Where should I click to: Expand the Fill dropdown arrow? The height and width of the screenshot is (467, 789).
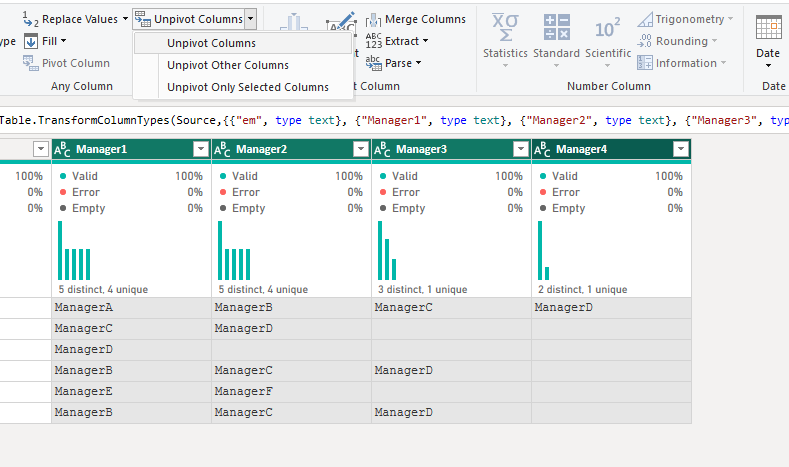(63, 41)
